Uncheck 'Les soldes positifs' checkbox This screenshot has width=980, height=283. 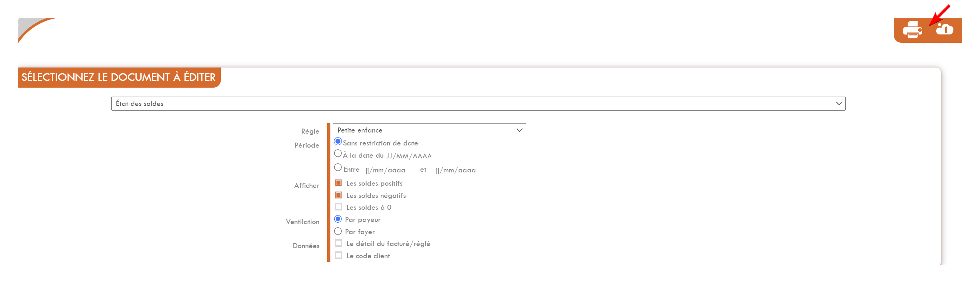pos(338,183)
